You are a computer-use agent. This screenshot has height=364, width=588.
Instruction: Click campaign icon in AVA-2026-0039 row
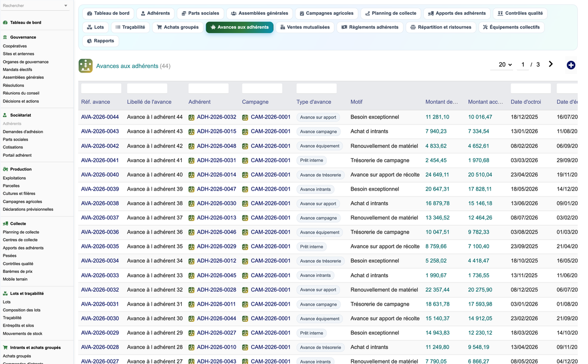click(245, 190)
